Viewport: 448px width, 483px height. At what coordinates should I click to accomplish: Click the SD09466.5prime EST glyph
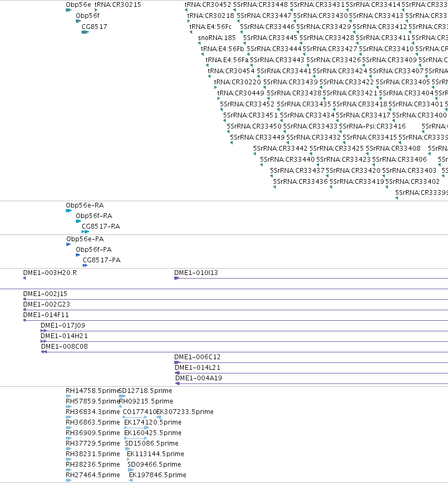tap(131, 470)
